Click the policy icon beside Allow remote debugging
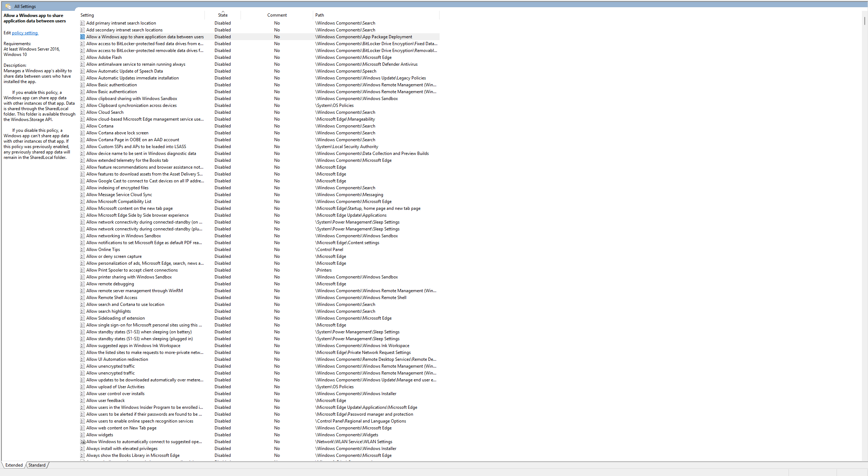The width and height of the screenshot is (868, 476). [x=83, y=284]
